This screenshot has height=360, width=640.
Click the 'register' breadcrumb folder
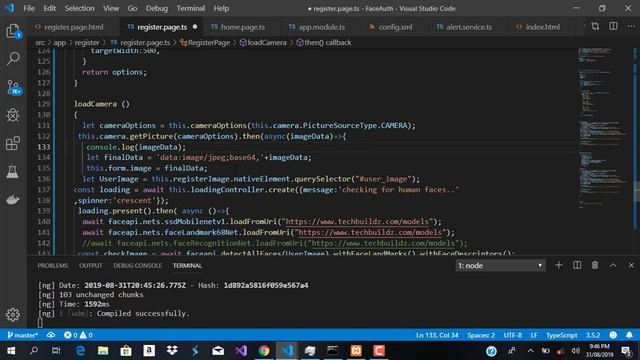click(87, 42)
